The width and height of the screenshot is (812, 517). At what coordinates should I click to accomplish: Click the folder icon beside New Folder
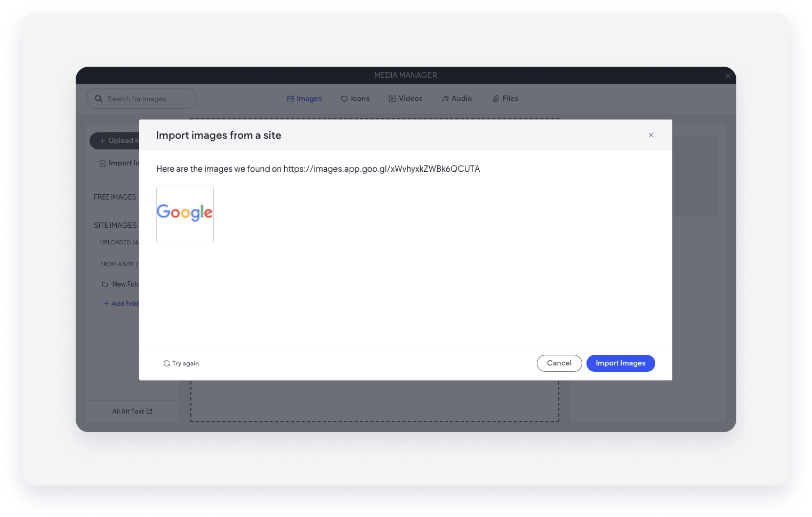click(105, 284)
